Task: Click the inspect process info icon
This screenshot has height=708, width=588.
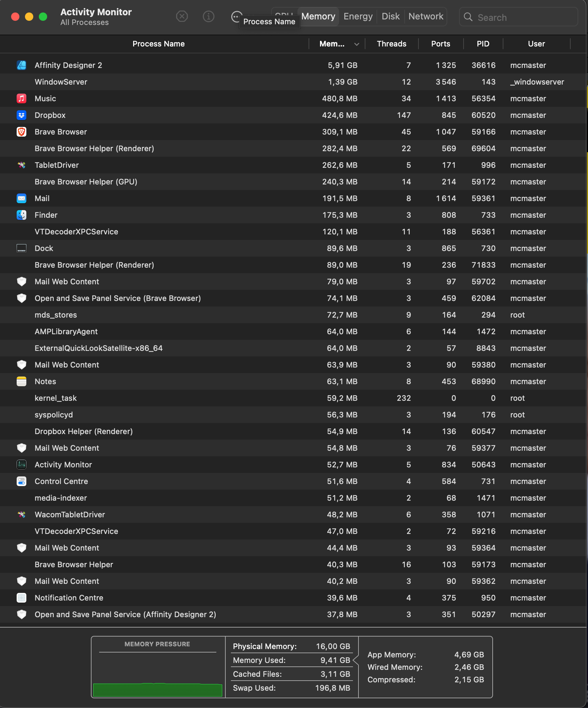Action: click(208, 16)
